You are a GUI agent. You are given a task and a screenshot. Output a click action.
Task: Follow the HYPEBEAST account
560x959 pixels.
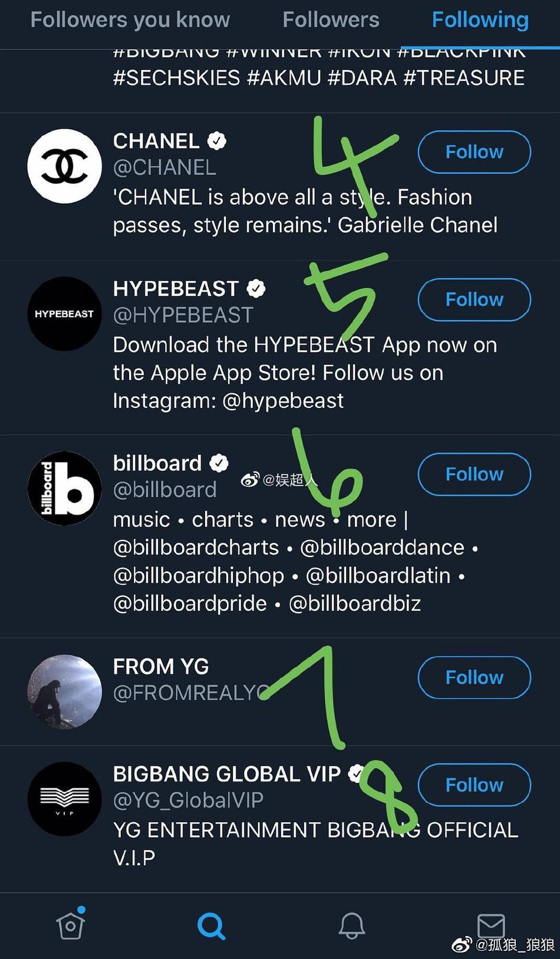(474, 299)
